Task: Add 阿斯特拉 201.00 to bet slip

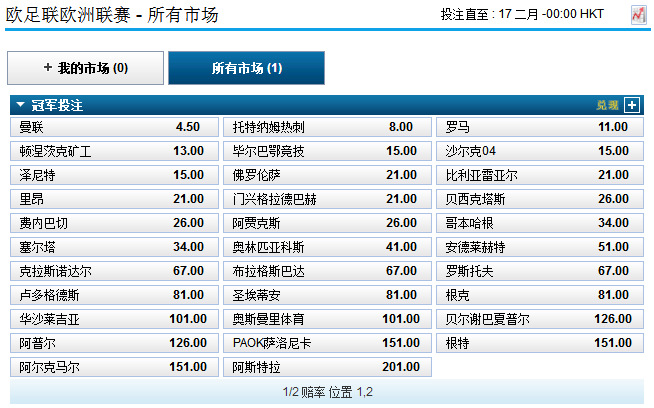Action: (327, 367)
